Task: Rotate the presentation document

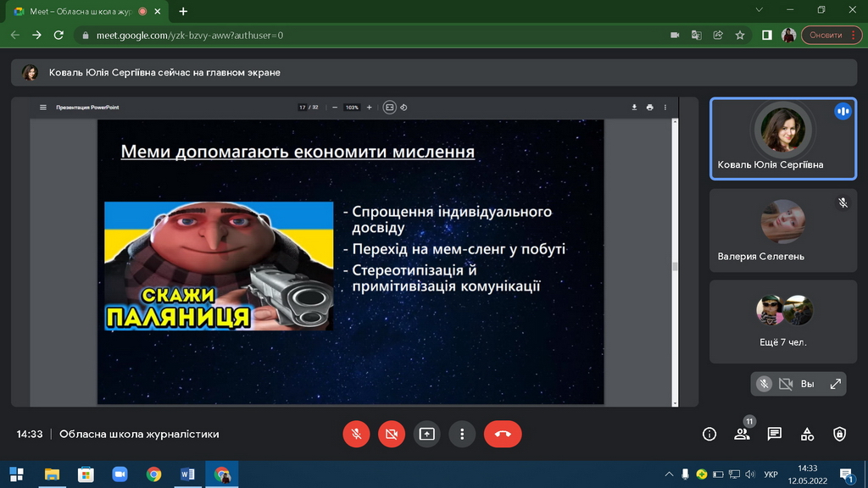Action: pyautogui.click(x=403, y=108)
